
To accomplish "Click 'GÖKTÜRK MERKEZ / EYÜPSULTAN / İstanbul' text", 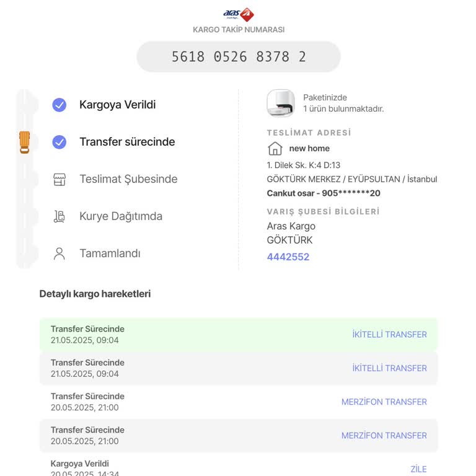I will [x=352, y=179].
